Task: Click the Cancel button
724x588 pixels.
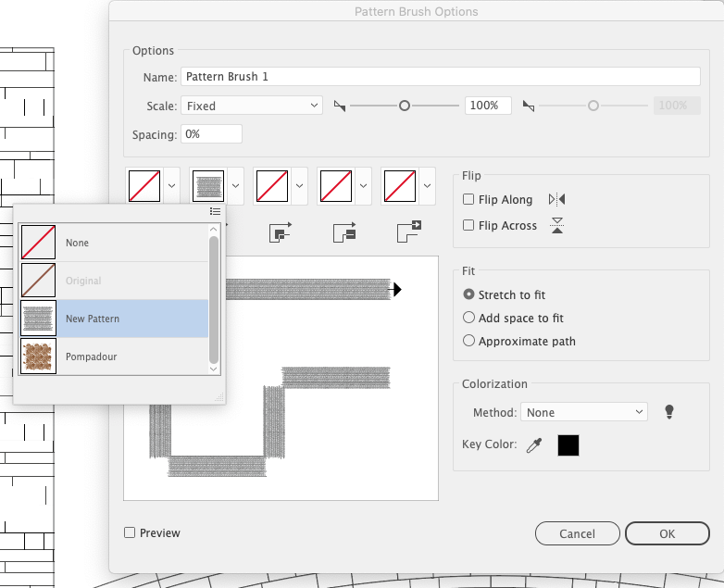Action: (577, 533)
